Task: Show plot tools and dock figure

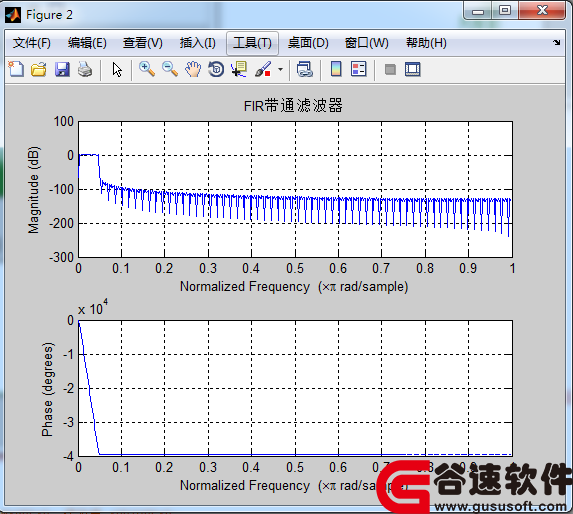Action: pyautogui.click(x=413, y=69)
